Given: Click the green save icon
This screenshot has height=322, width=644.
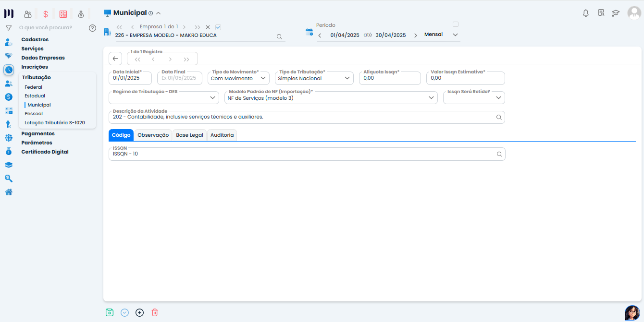Looking at the screenshot, I should [110, 312].
